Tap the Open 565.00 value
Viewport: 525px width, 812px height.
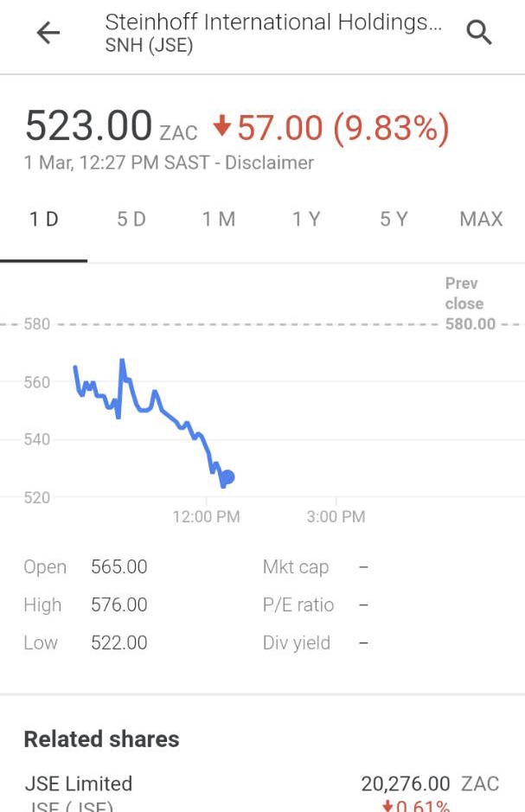pos(118,567)
